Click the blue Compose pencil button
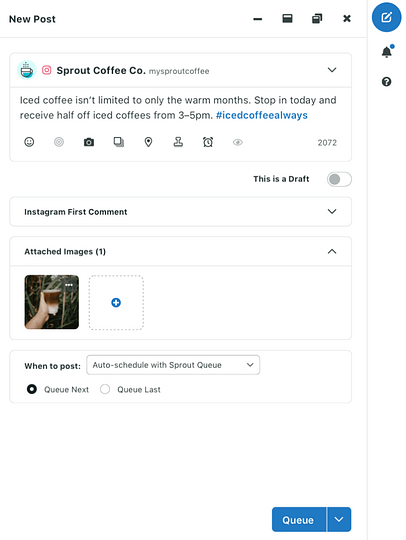 [386, 17]
